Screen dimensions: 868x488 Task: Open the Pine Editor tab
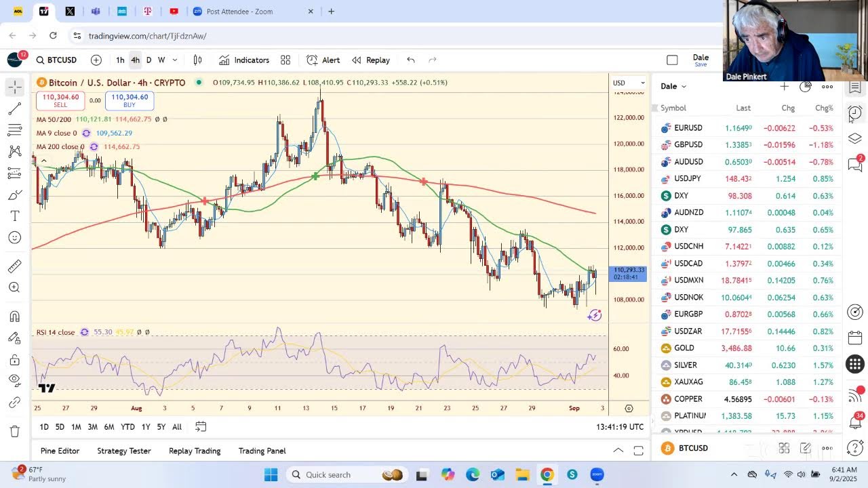tap(60, 451)
